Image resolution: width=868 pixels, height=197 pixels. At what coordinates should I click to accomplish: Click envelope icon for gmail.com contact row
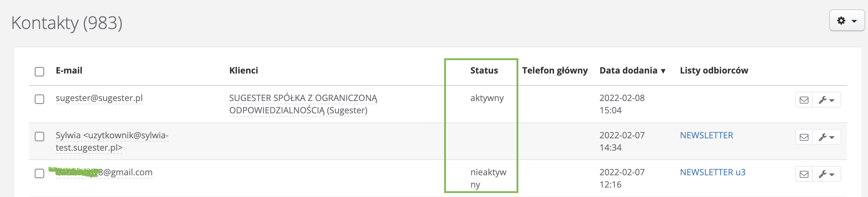tap(804, 174)
